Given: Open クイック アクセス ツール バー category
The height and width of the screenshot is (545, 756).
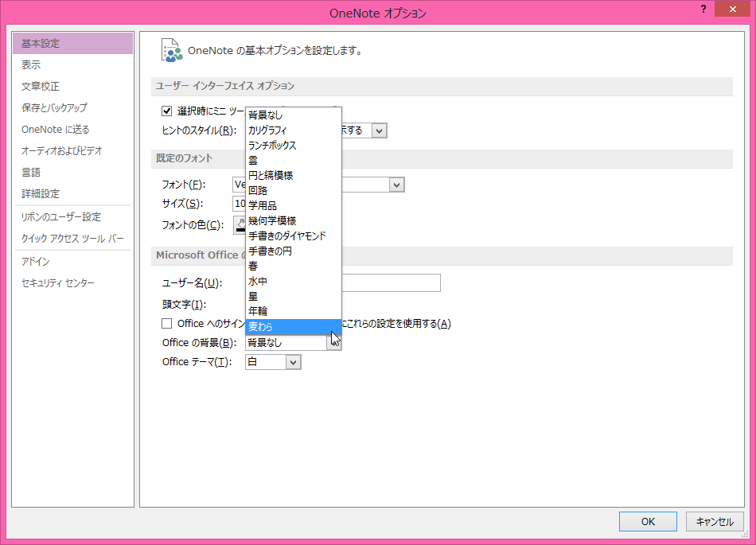Looking at the screenshot, I should point(72,239).
